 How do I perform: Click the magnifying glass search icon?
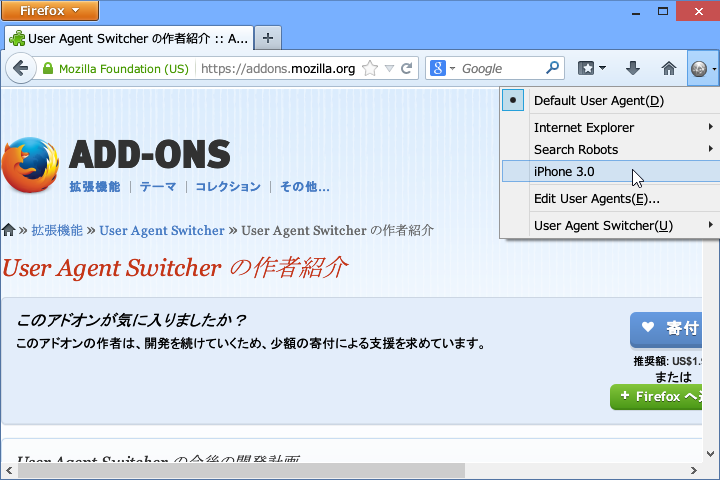pyautogui.click(x=552, y=68)
